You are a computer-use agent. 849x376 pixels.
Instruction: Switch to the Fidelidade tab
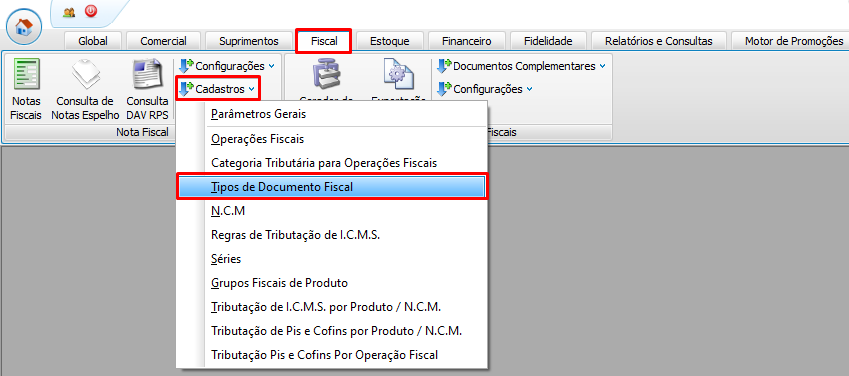click(548, 41)
